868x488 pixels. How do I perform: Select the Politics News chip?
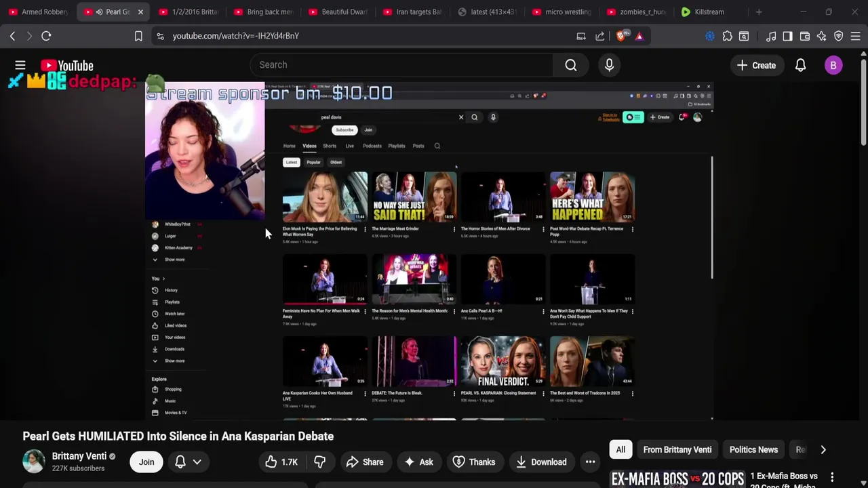coord(753,449)
